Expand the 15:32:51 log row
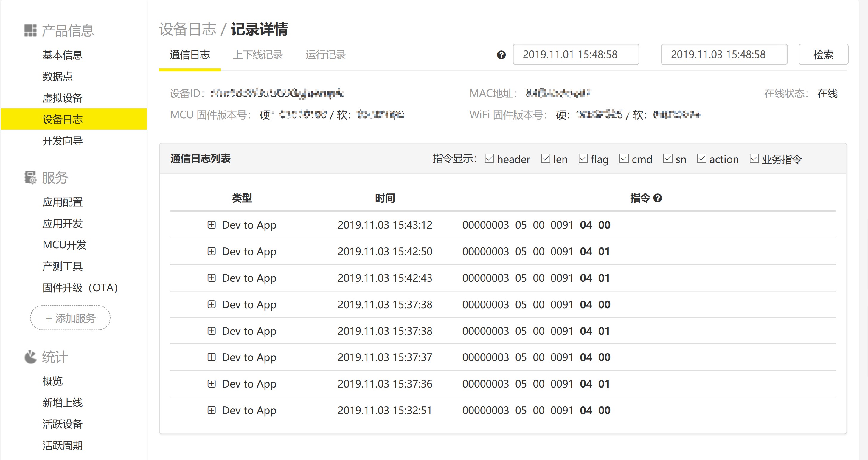 point(211,410)
